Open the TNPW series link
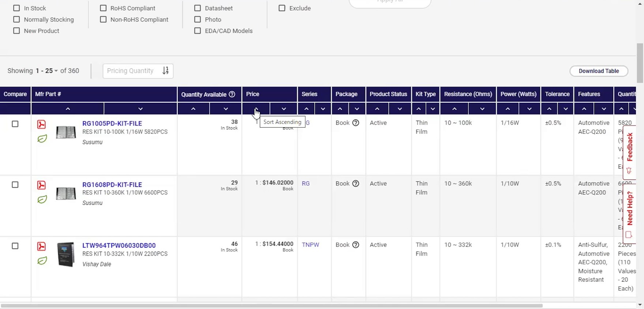The width and height of the screenshot is (644, 309). pyautogui.click(x=310, y=245)
